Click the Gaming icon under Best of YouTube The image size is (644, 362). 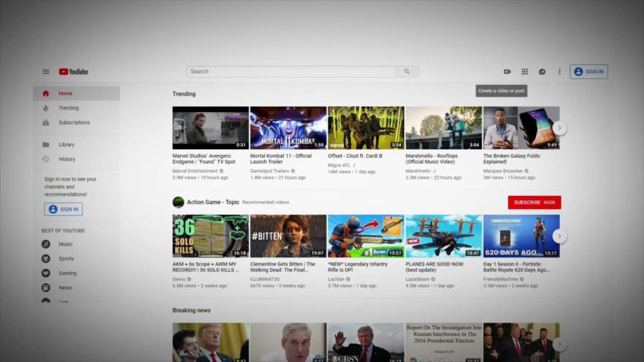(46, 273)
